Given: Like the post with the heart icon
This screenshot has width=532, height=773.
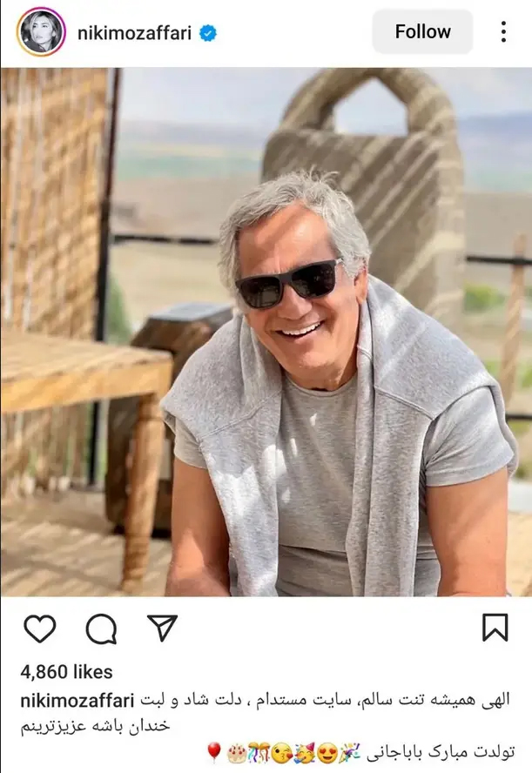Looking at the screenshot, I should 39,628.
